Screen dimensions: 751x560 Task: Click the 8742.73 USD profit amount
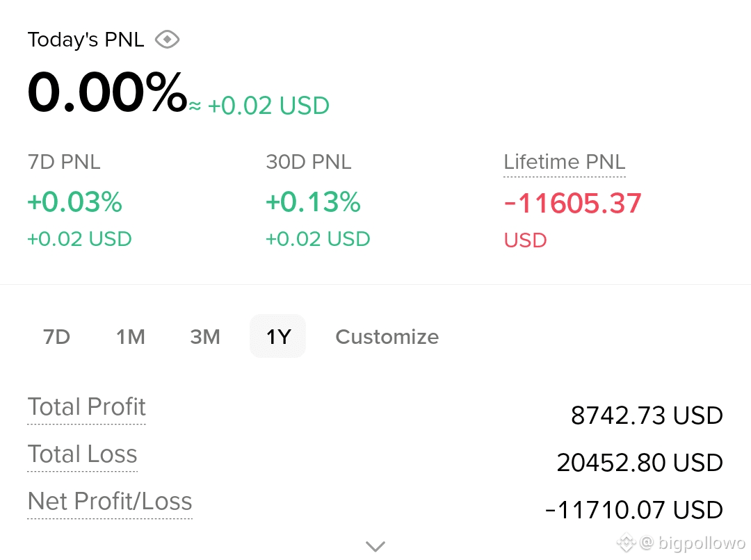pos(647,415)
